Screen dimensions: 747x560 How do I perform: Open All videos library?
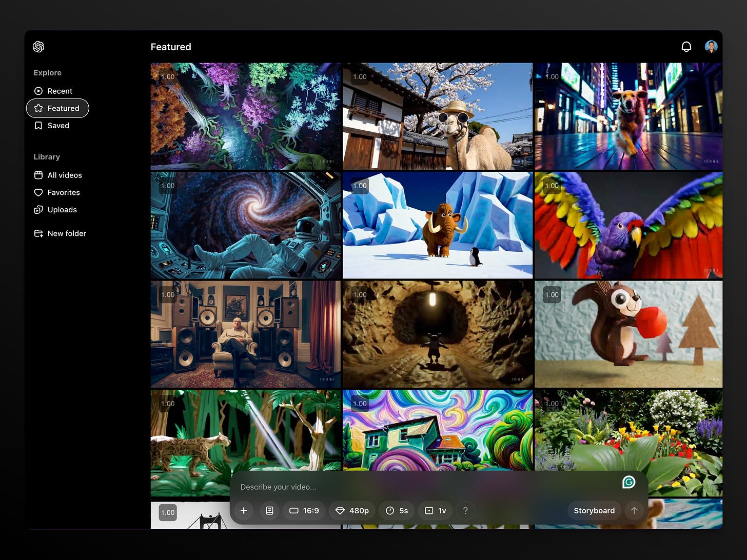pyautogui.click(x=58, y=175)
